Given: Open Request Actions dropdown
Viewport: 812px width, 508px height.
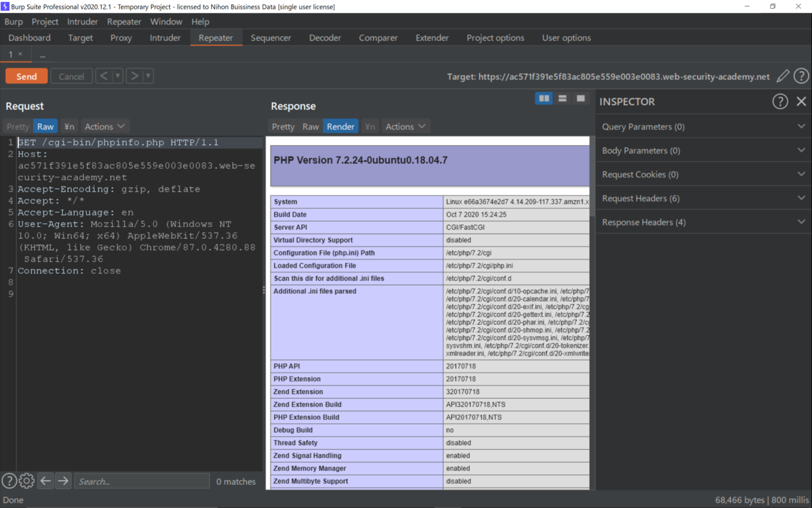Looking at the screenshot, I should click(105, 127).
